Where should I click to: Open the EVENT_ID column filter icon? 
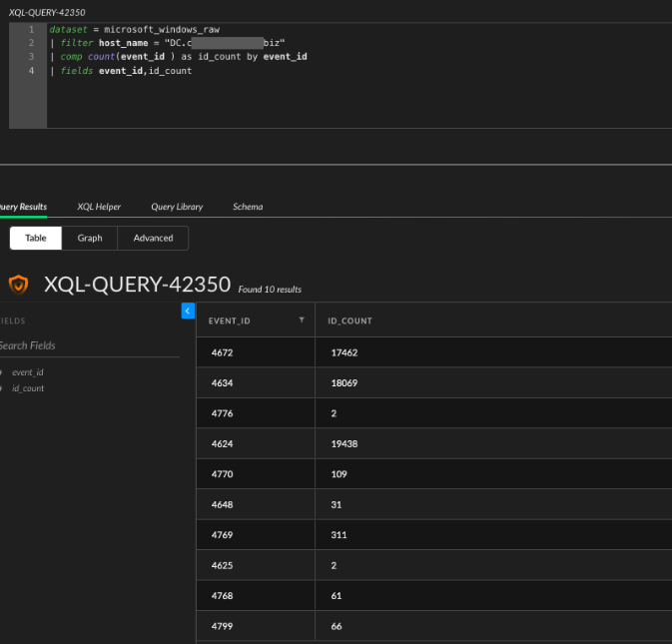tap(302, 321)
